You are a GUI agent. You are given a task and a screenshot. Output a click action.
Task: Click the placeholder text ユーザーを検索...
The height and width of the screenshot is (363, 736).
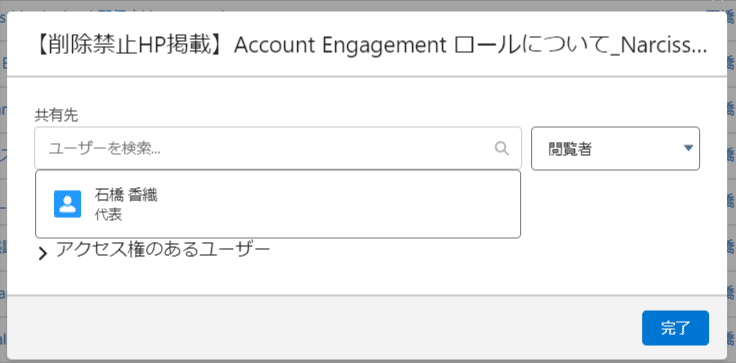(x=105, y=149)
